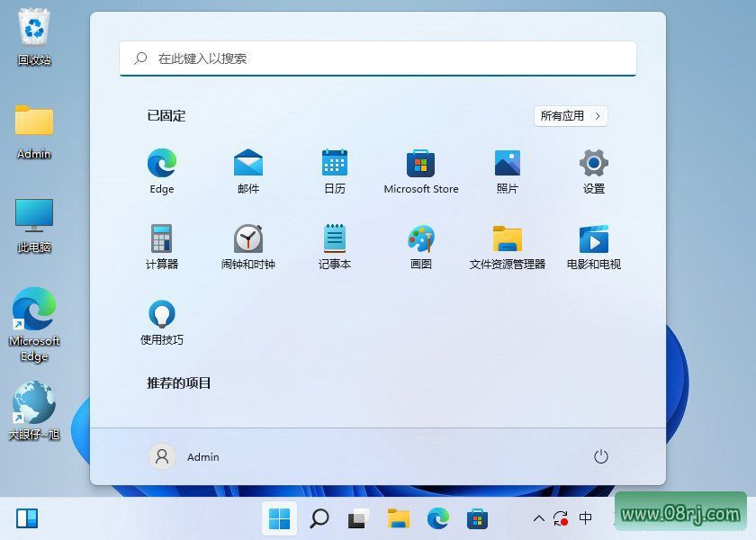This screenshot has height=540, width=756.
Task: Open the Admin user account menu
Action: pos(184,456)
